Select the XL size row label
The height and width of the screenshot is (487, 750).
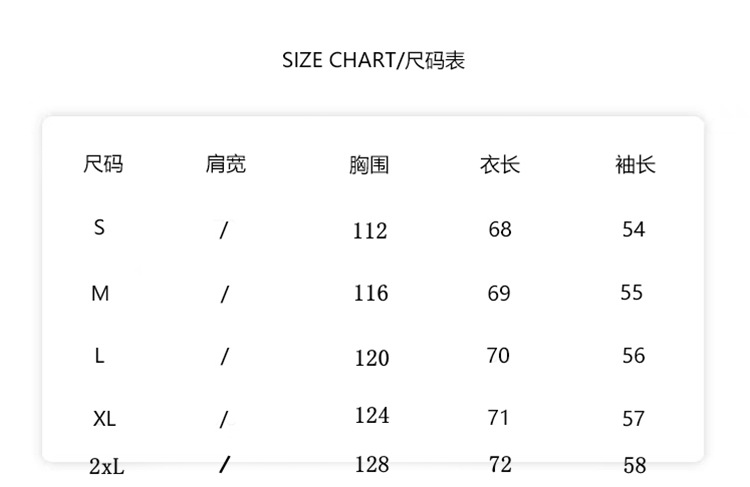[104, 419]
